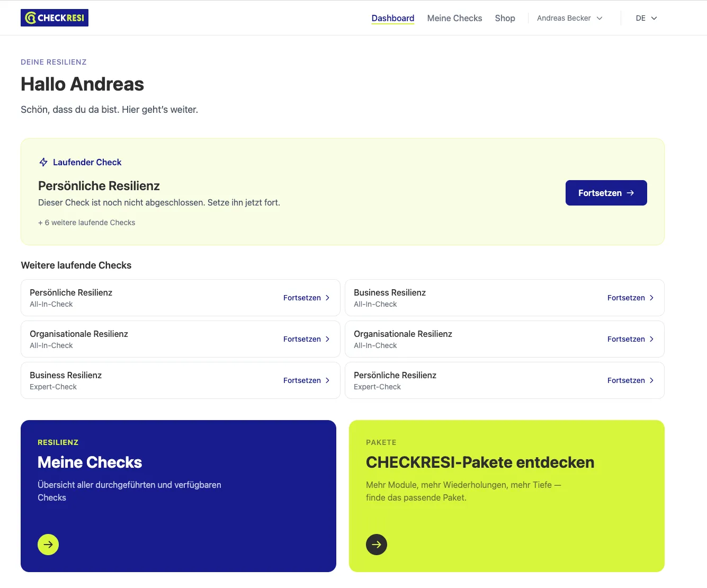The image size is (707, 588).
Task: Click 'Mehr Module, mehr Wiederholungen' description text
Action: (x=463, y=491)
